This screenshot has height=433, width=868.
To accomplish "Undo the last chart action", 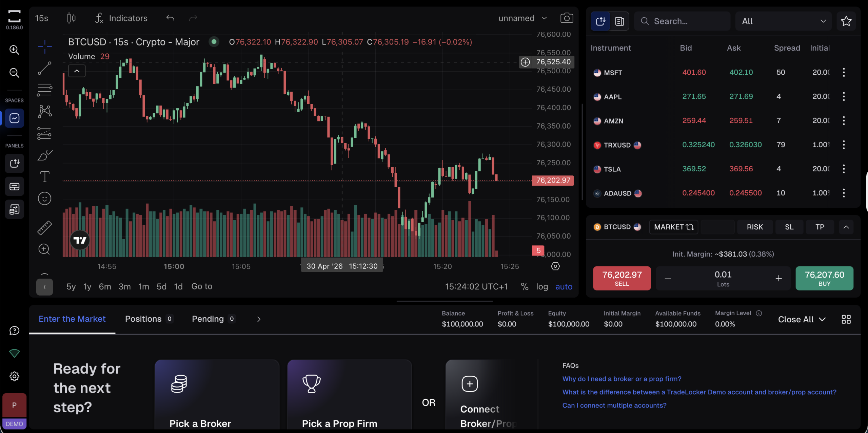I will (170, 18).
